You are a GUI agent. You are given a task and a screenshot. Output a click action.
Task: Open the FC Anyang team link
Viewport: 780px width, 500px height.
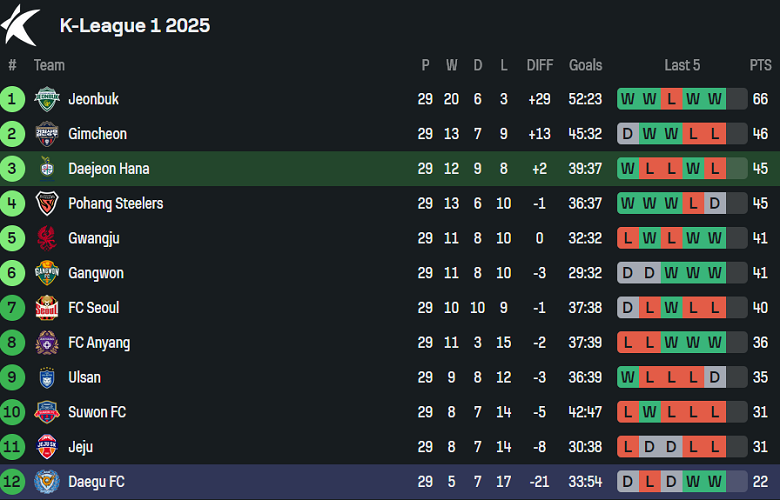click(99, 343)
